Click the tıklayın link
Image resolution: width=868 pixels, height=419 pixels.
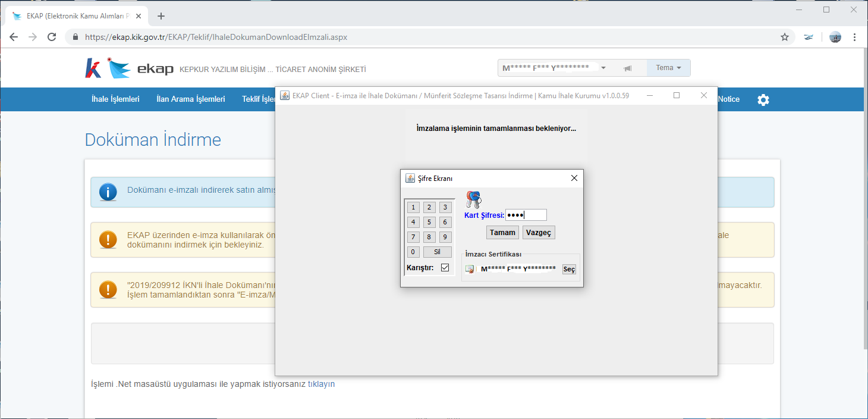tap(322, 384)
